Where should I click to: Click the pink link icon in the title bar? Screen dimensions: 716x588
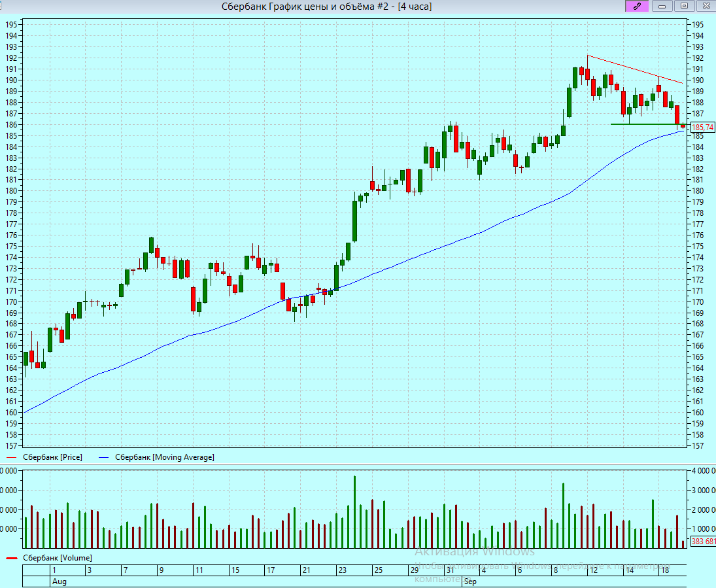click(636, 6)
